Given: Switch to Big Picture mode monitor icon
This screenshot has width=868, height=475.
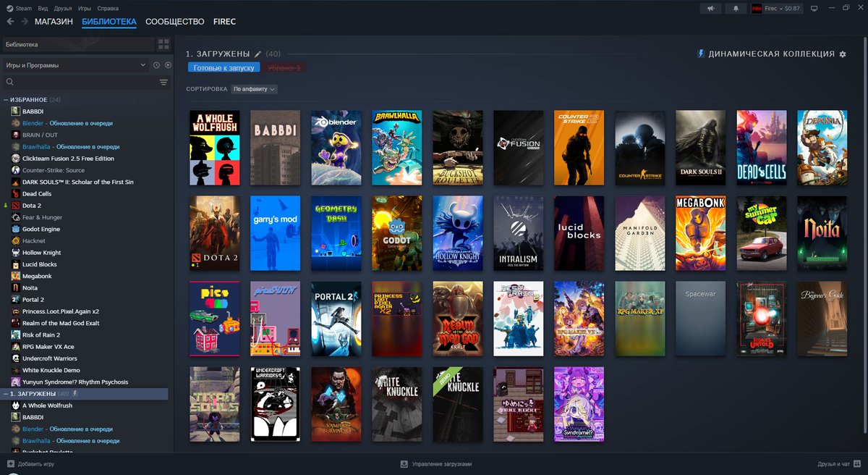Looking at the screenshot, I should (814, 8).
